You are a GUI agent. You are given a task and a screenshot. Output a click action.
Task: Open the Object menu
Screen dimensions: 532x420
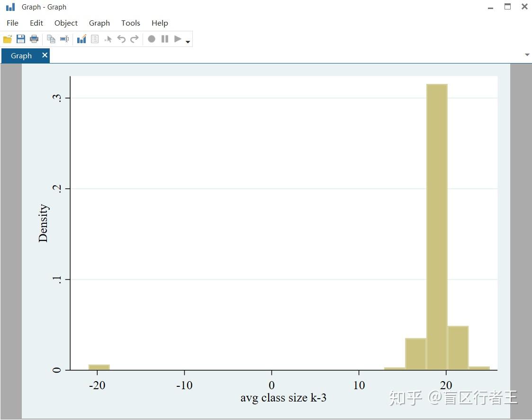click(x=66, y=23)
